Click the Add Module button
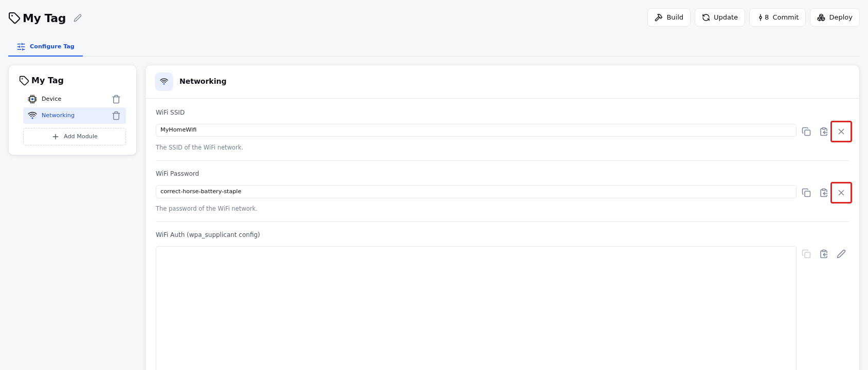 pos(75,137)
